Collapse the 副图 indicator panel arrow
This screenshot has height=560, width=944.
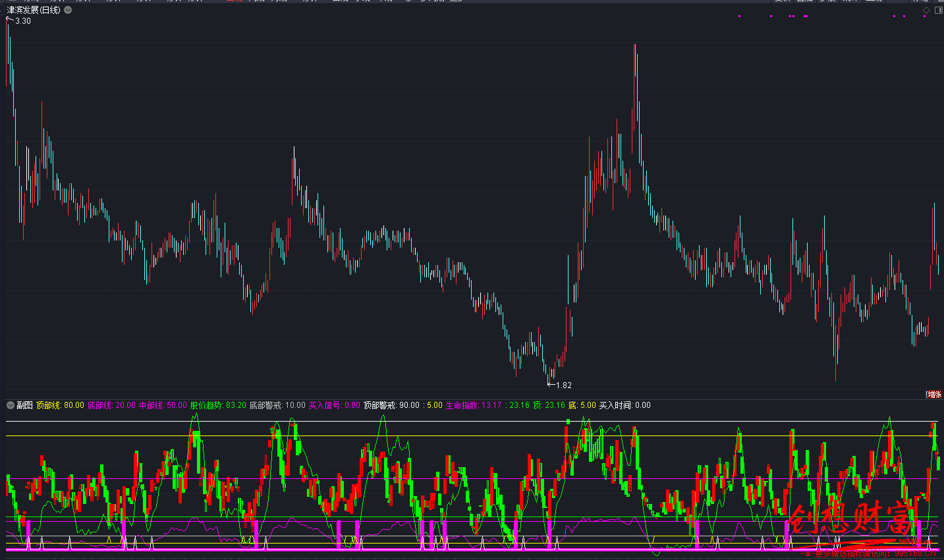pyautogui.click(x=11, y=405)
